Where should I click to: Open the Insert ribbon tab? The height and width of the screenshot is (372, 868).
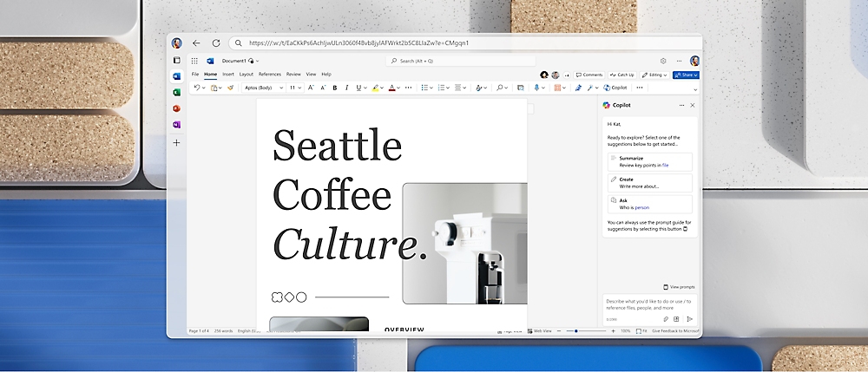pyautogui.click(x=228, y=75)
